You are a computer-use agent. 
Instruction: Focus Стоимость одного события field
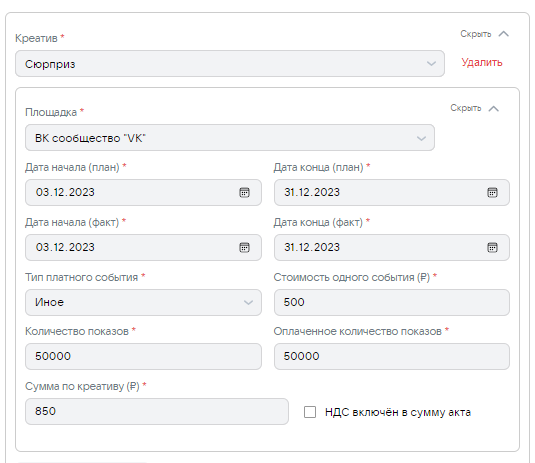[392, 302]
